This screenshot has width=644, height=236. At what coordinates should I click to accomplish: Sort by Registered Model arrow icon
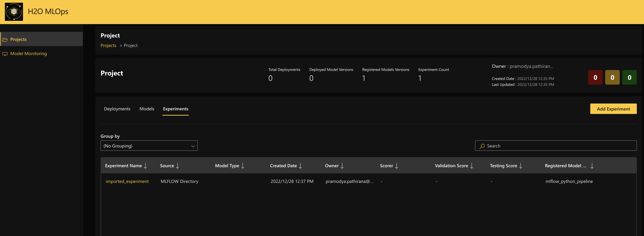tap(592, 166)
